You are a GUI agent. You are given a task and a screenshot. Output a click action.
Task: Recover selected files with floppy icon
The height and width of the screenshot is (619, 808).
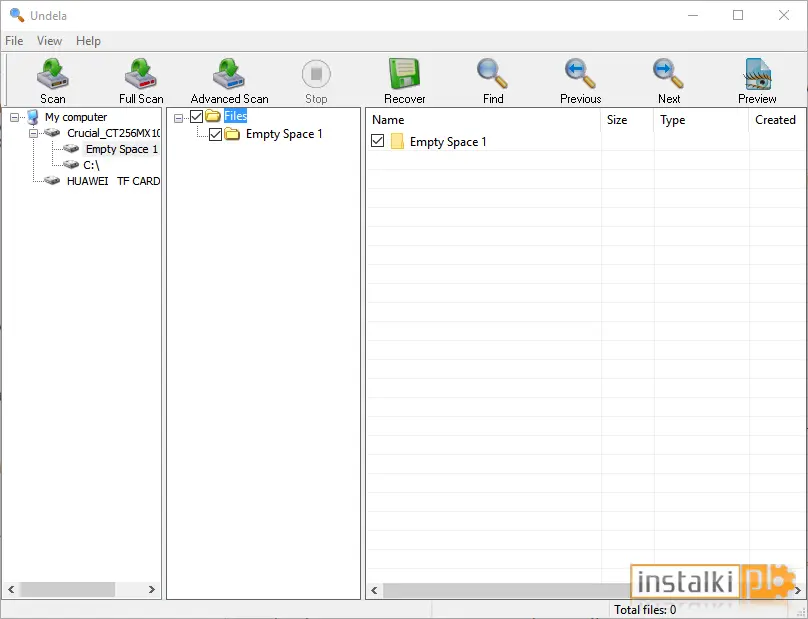pyautogui.click(x=405, y=80)
